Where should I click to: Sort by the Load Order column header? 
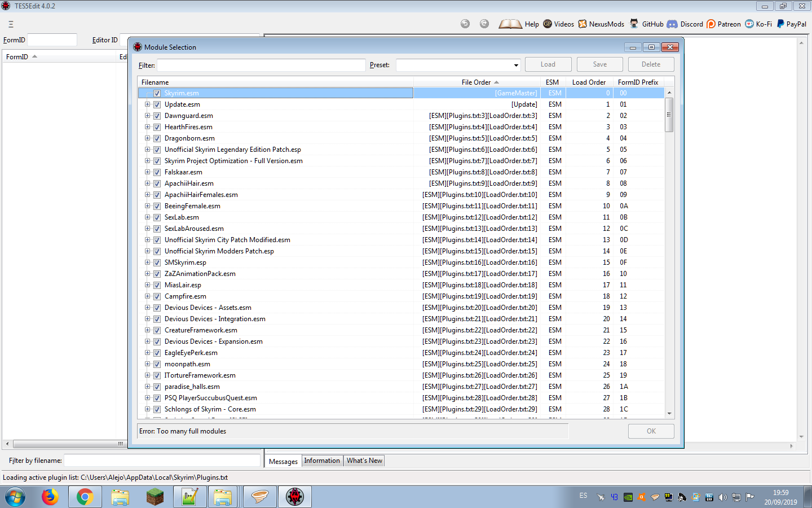tap(589, 82)
